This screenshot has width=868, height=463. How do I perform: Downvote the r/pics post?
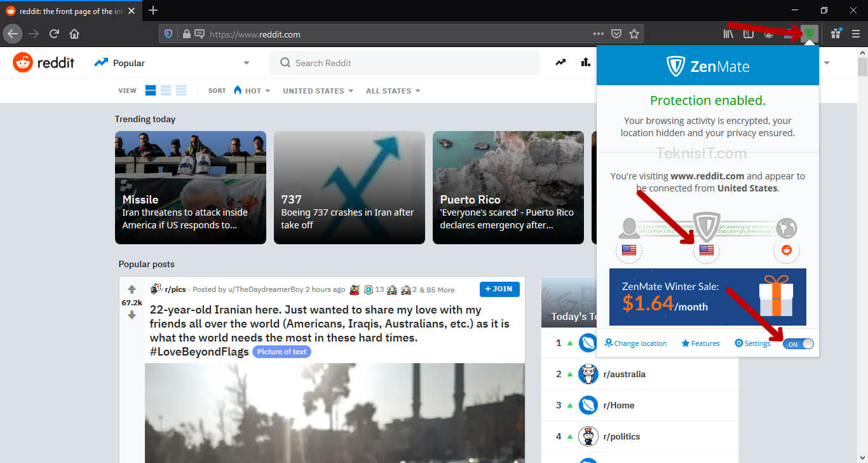pos(132,315)
